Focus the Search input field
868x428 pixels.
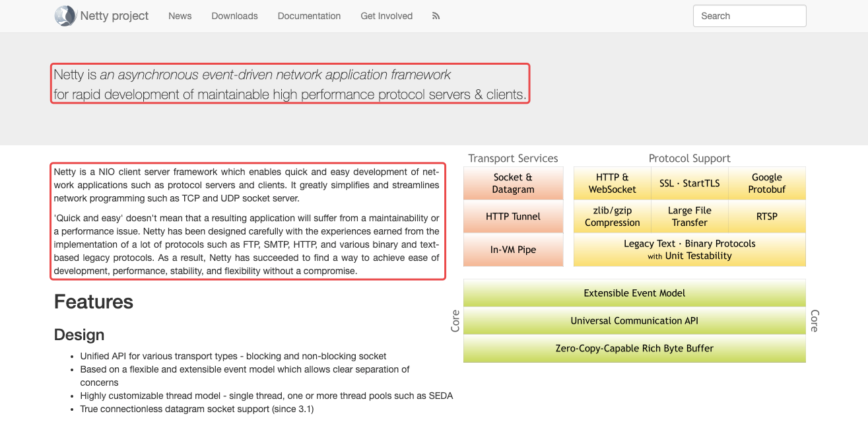tap(749, 16)
